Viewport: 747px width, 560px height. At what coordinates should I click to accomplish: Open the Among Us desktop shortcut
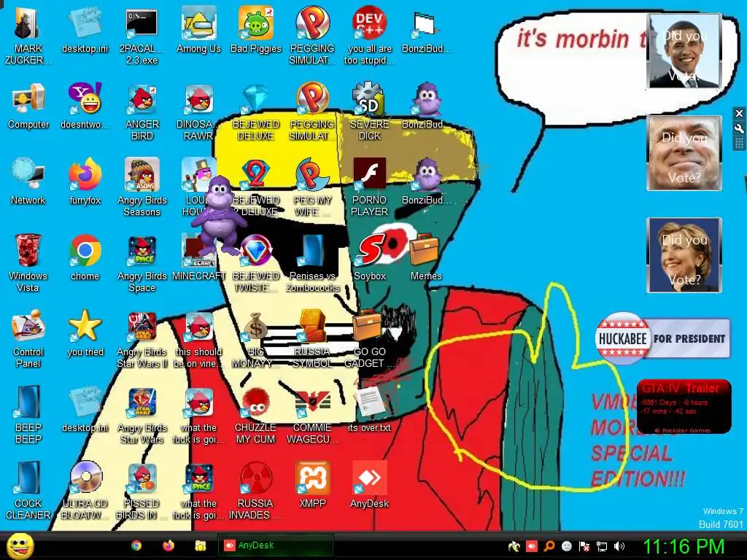coord(198,31)
